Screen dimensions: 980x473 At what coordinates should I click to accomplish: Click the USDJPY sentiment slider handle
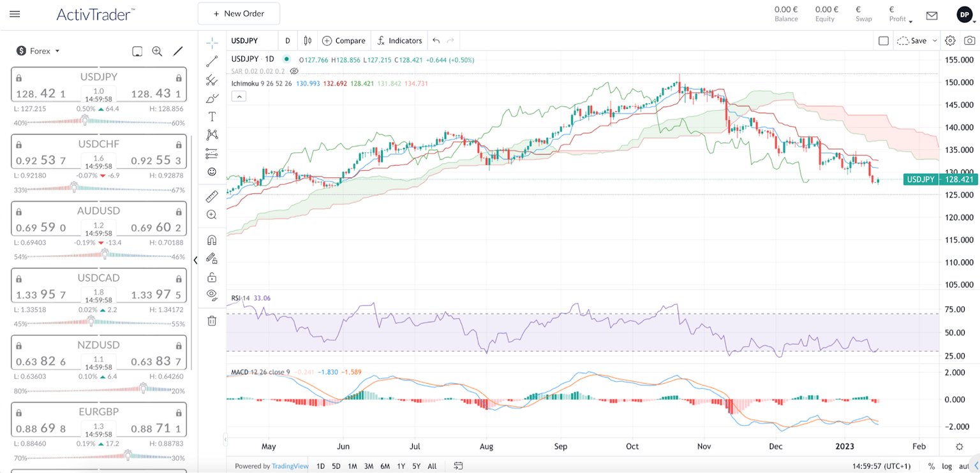tap(94, 120)
